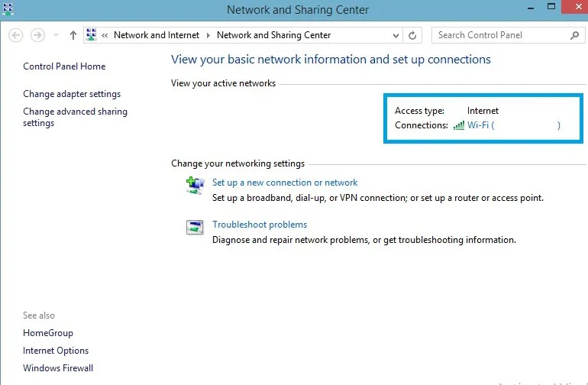Click the Wi-Fi signal strength bars icon
This screenshot has width=588, height=385.
pos(458,125)
